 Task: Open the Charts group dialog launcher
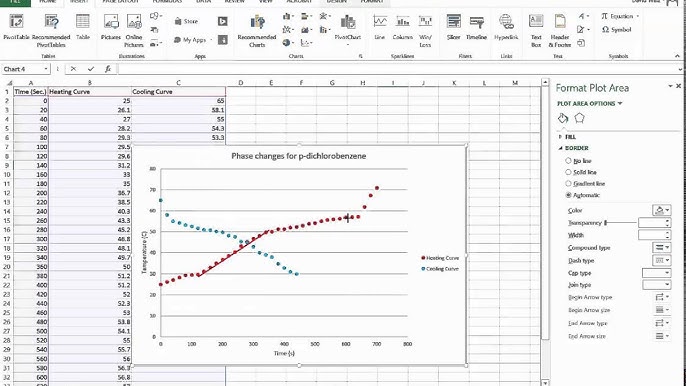(x=360, y=56)
